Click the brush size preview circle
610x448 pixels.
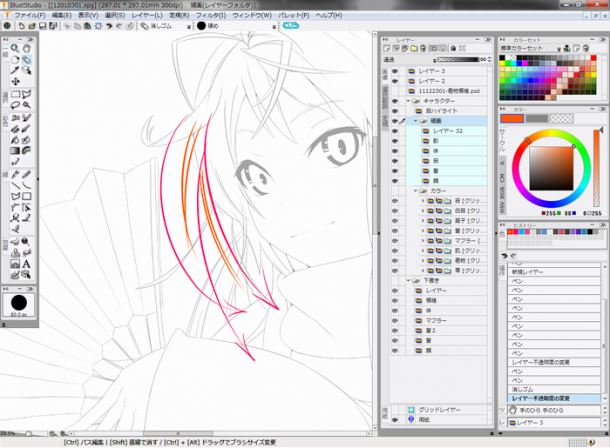click(x=19, y=303)
